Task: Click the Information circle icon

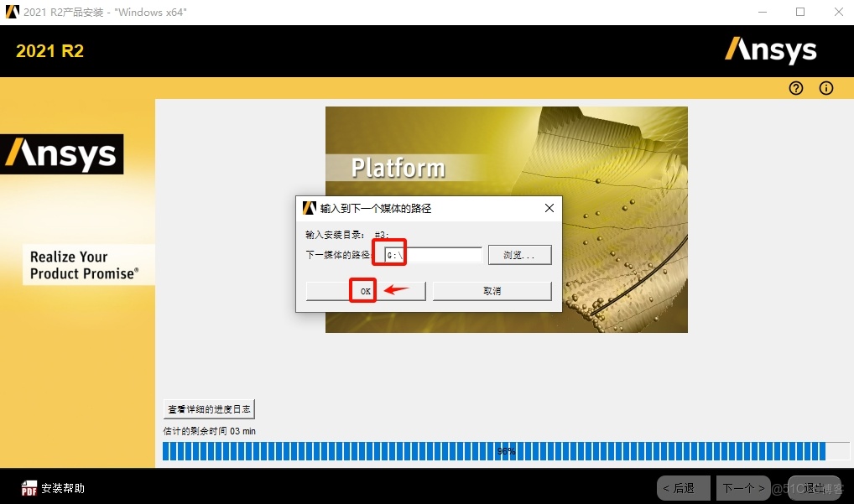Action: click(x=826, y=88)
